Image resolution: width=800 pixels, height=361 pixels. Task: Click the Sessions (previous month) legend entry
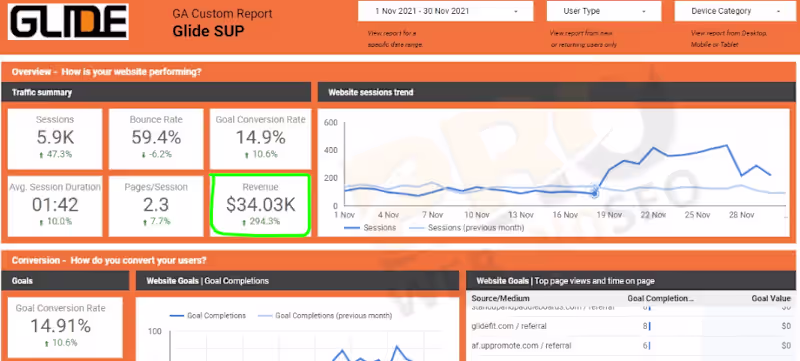click(467, 227)
